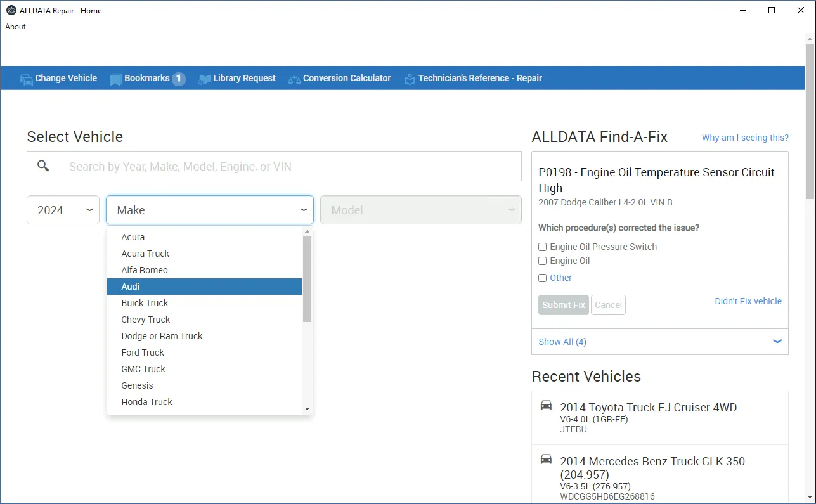816x504 pixels.
Task: Click Make list scroll down arrow
Action: tap(308, 409)
